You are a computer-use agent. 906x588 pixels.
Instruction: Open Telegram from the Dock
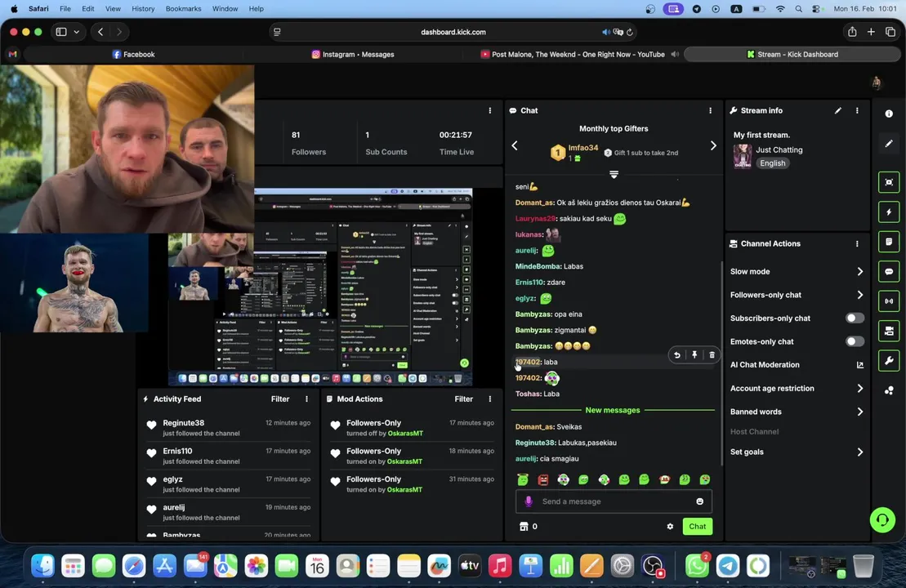tap(727, 565)
